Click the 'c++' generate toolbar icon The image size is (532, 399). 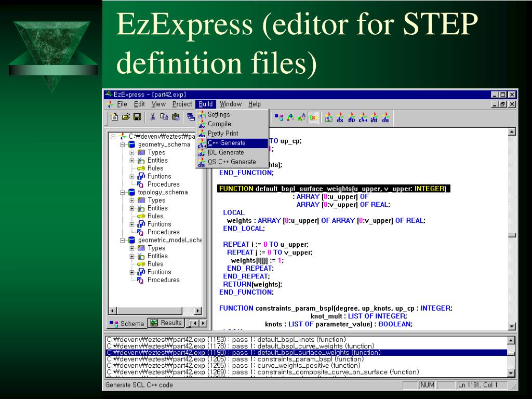coord(363,118)
